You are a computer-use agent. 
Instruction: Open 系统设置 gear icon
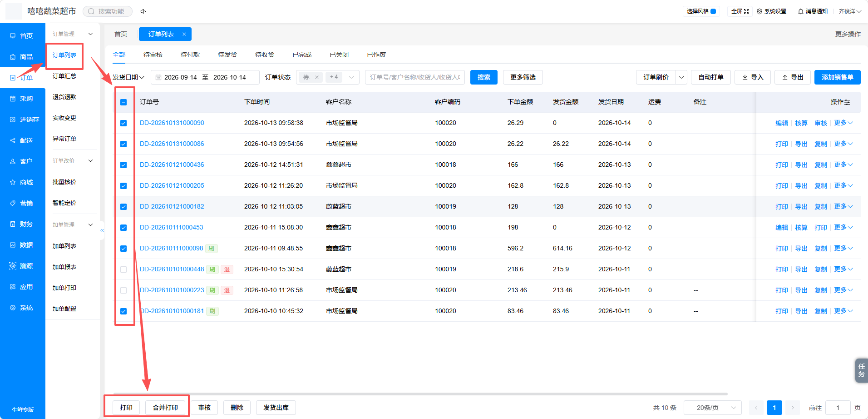pyautogui.click(x=759, y=11)
